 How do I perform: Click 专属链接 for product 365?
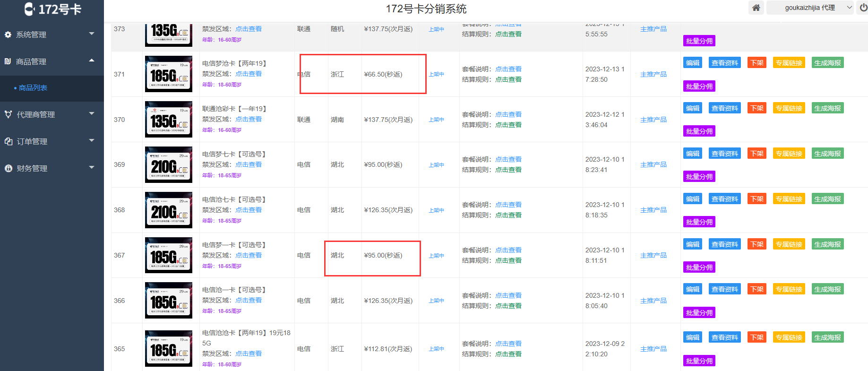[789, 337]
